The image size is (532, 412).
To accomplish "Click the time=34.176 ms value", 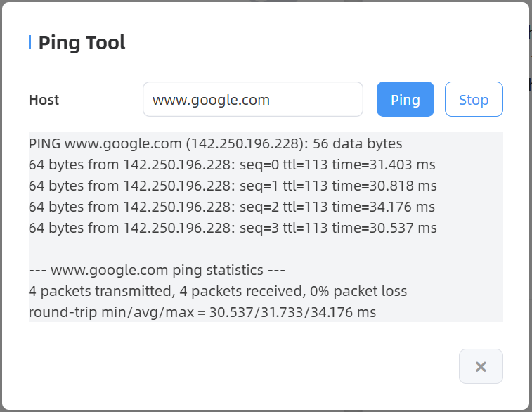I will (x=384, y=207).
